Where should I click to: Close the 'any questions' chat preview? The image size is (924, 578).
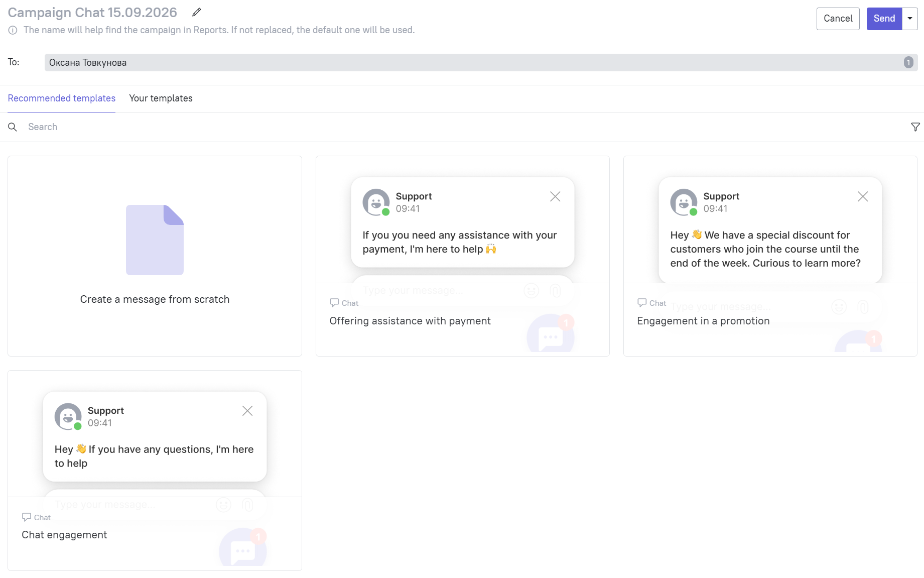click(x=247, y=411)
